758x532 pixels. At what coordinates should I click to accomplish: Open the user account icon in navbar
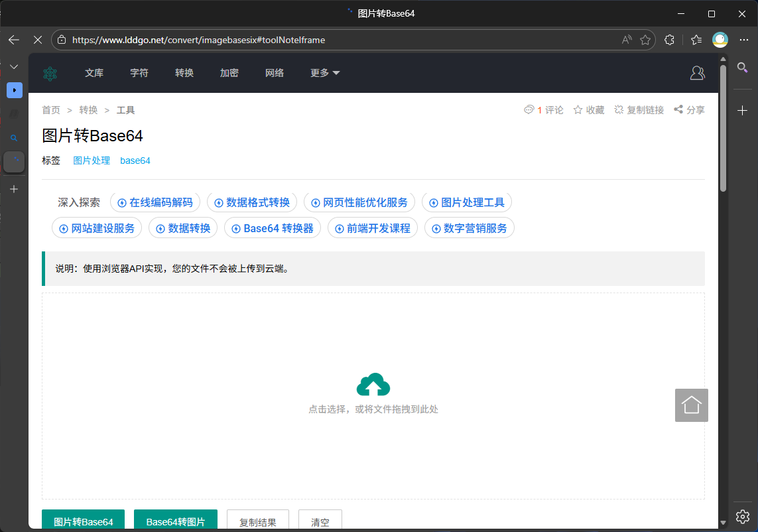(697, 73)
